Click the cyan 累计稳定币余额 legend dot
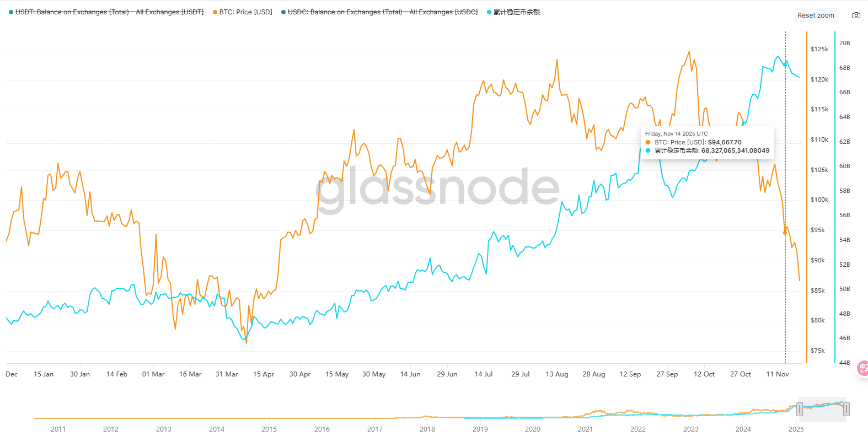Viewport: 868px width, 436px height. pyautogui.click(x=489, y=12)
